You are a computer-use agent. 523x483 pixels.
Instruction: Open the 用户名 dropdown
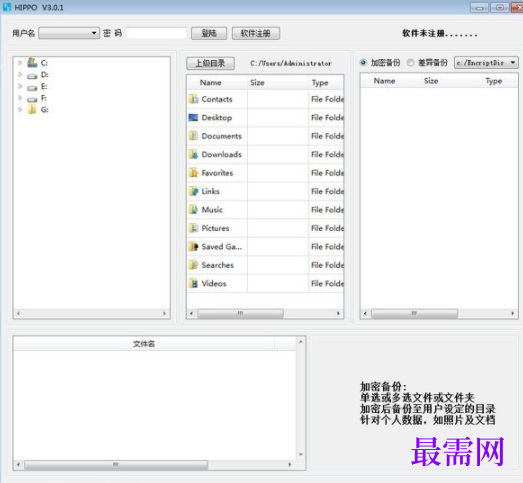click(69, 33)
